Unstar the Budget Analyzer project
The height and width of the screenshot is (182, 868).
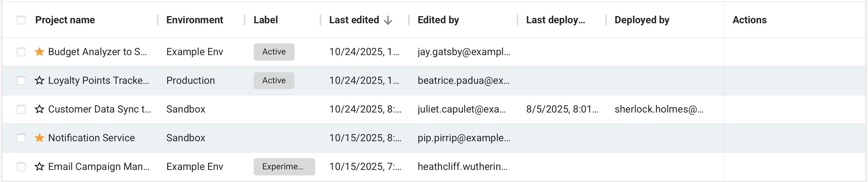pyautogui.click(x=40, y=52)
